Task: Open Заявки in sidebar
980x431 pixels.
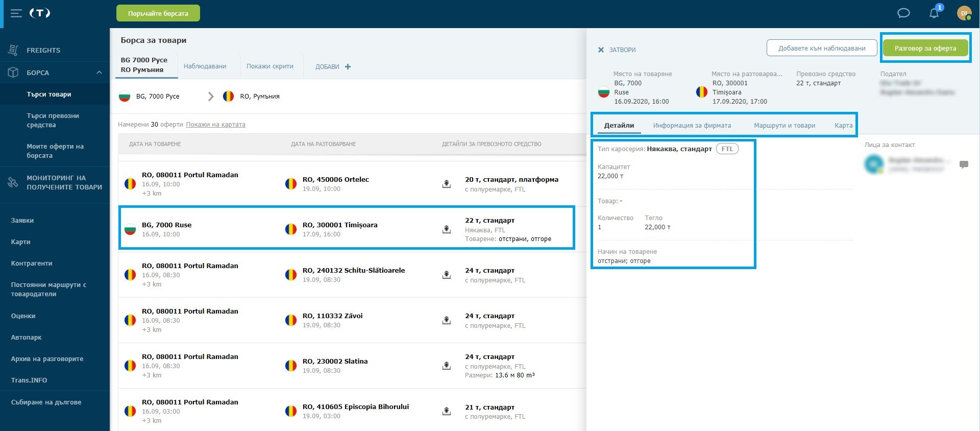Action: [22, 221]
